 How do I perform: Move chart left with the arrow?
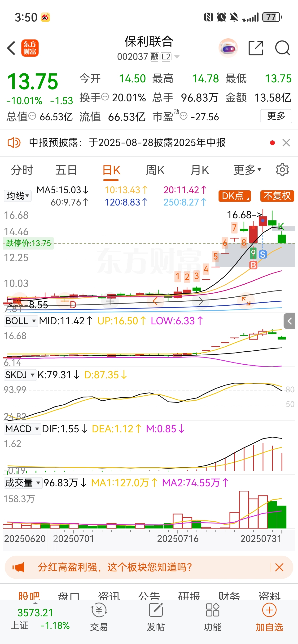(x=155, y=301)
